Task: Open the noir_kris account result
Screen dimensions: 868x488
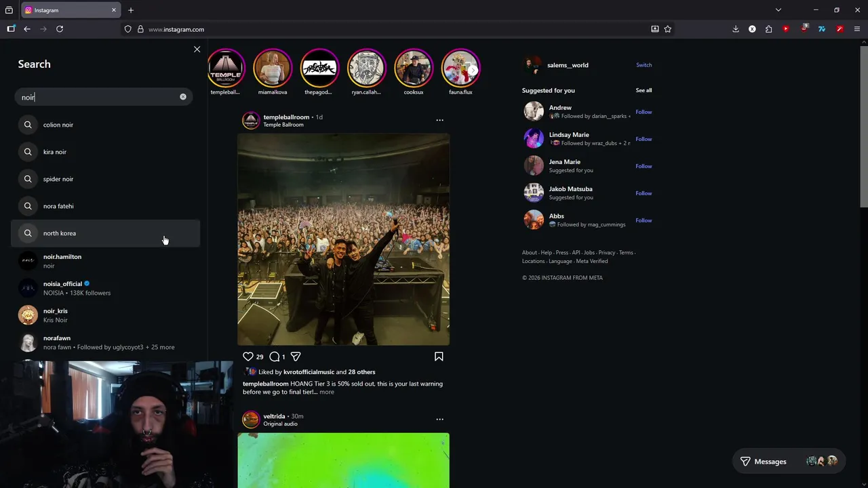Action: pyautogui.click(x=105, y=315)
